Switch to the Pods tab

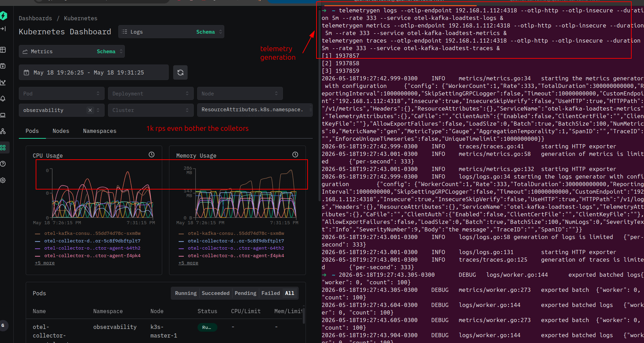[x=32, y=131]
